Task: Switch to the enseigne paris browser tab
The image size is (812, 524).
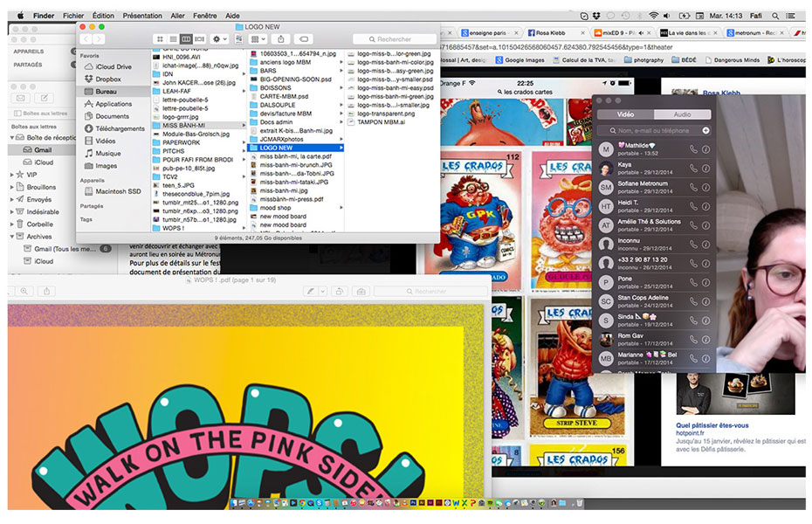Action: pyautogui.click(x=489, y=33)
